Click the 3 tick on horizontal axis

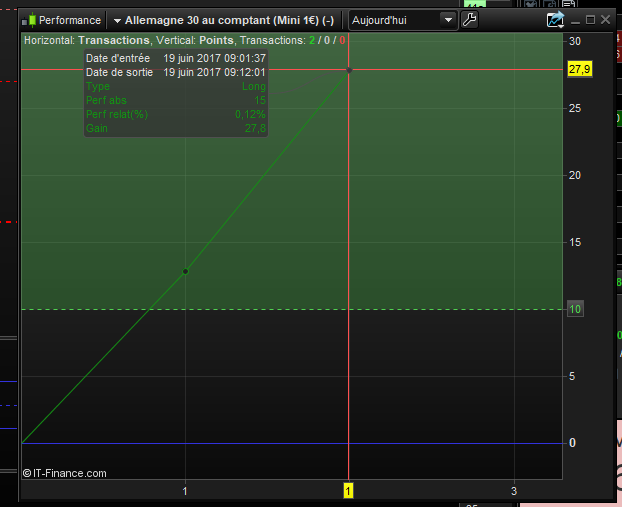(x=514, y=491)
